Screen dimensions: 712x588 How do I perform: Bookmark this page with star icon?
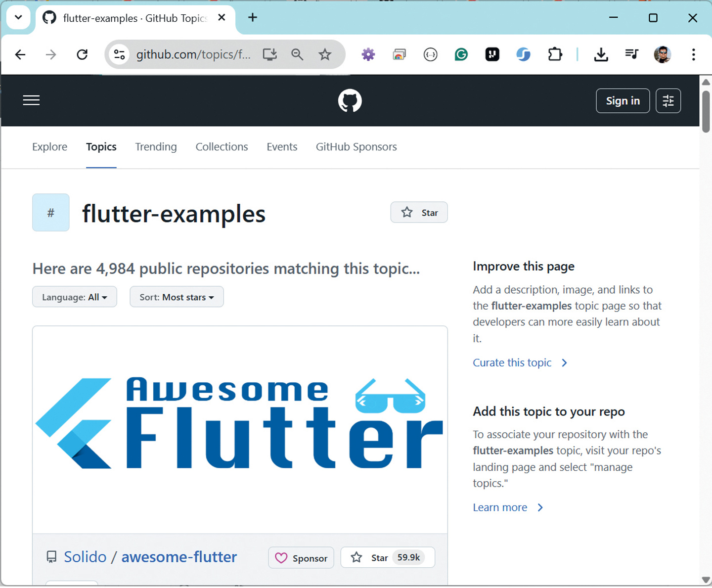(x=325, y=54)
